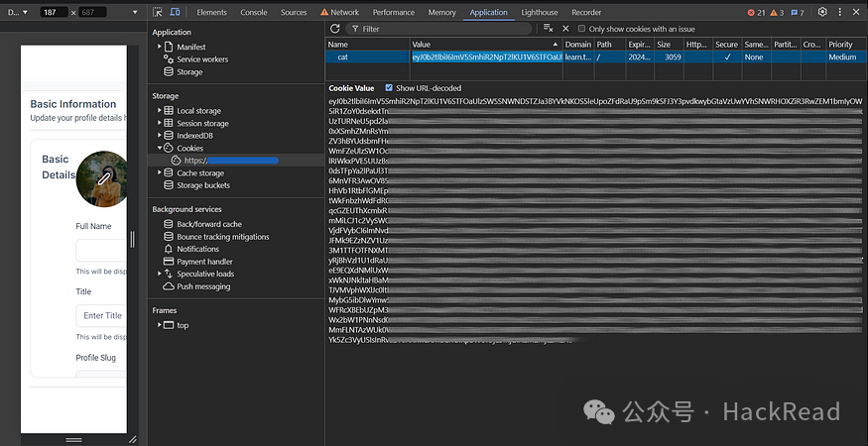Click the red errors count badge
The width and height of the screenshot is (868, 446).
point(756,12)
